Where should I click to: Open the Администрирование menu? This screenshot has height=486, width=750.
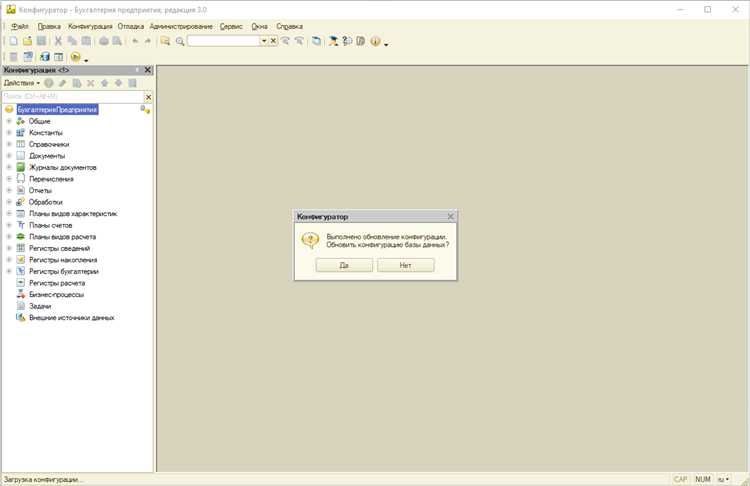(181, 26)
